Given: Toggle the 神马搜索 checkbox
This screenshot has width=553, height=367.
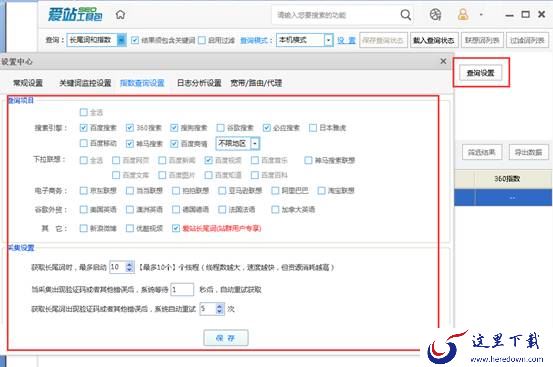Looking at the screenshot, I should [x=130, y=143].
